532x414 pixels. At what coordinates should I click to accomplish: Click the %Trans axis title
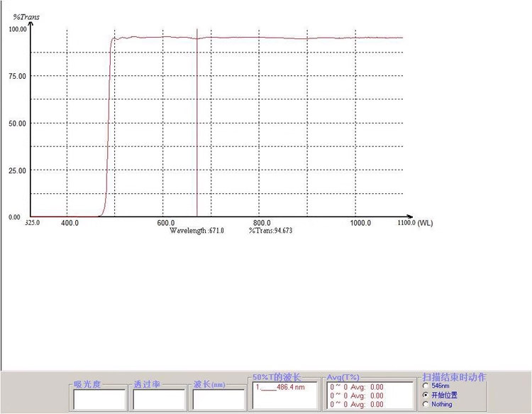[26, 17]
